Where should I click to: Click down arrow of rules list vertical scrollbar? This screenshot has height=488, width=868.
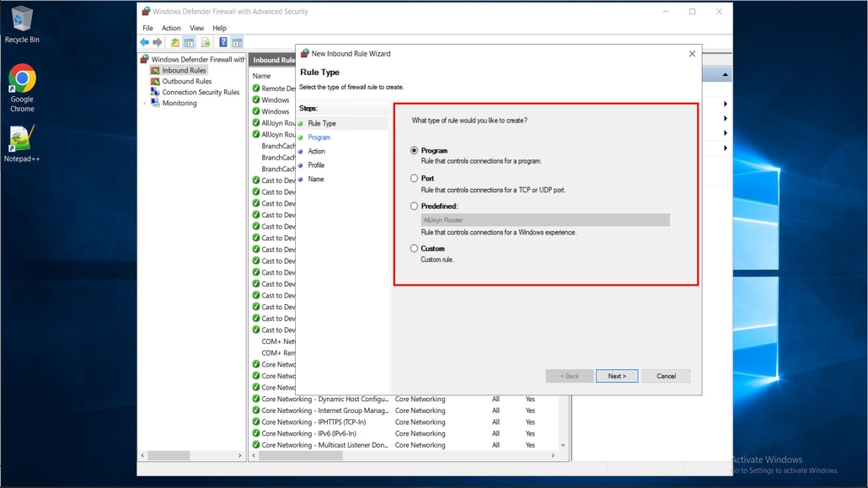(563, 445)
